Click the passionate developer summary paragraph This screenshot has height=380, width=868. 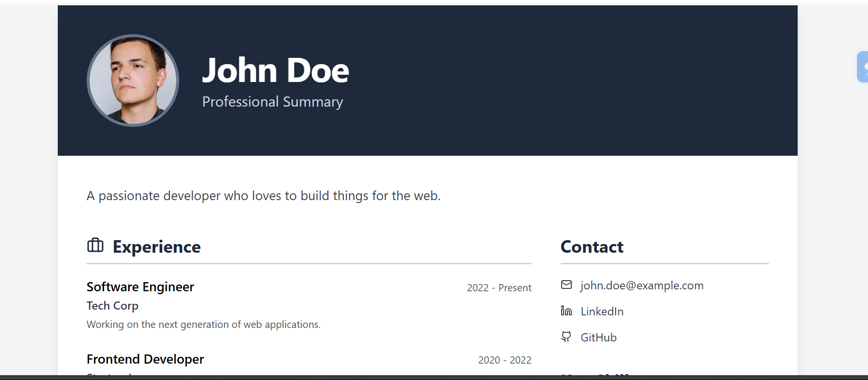[x=263, y=196]
